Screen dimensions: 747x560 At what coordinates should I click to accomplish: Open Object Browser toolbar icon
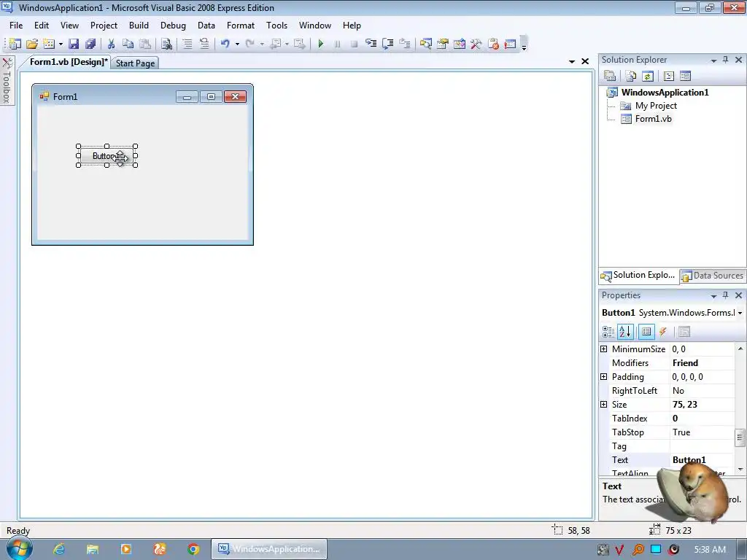point(460,44)
